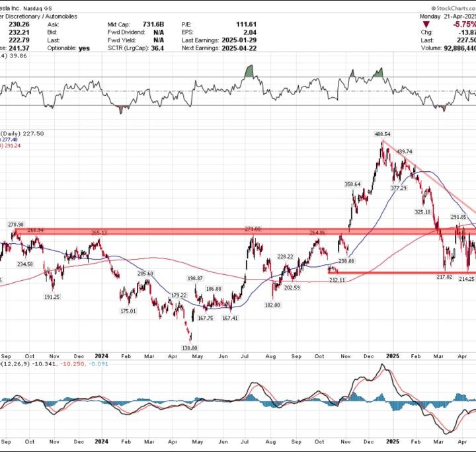
Task: Click the 2025 label on price axis
Action: coord(393,356)
